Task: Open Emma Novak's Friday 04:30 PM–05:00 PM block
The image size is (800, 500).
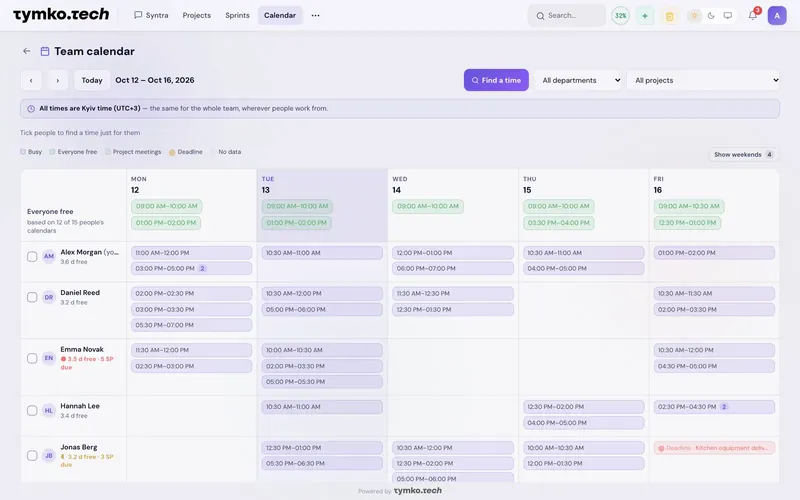Action: pos(714,366)
